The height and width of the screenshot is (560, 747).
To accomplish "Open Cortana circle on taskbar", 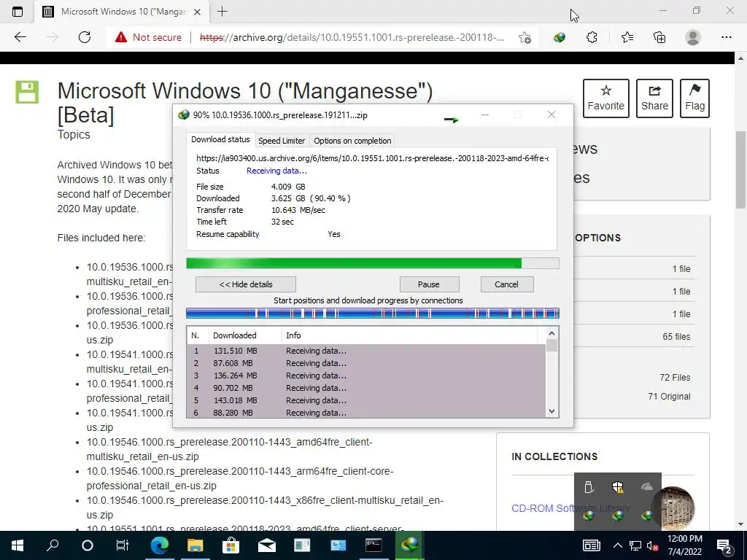I will 88,545.
